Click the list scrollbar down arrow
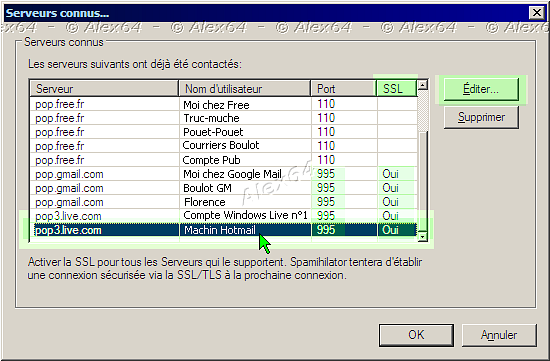Viewport: 550px width, 361px height. [x=423, y=237]
